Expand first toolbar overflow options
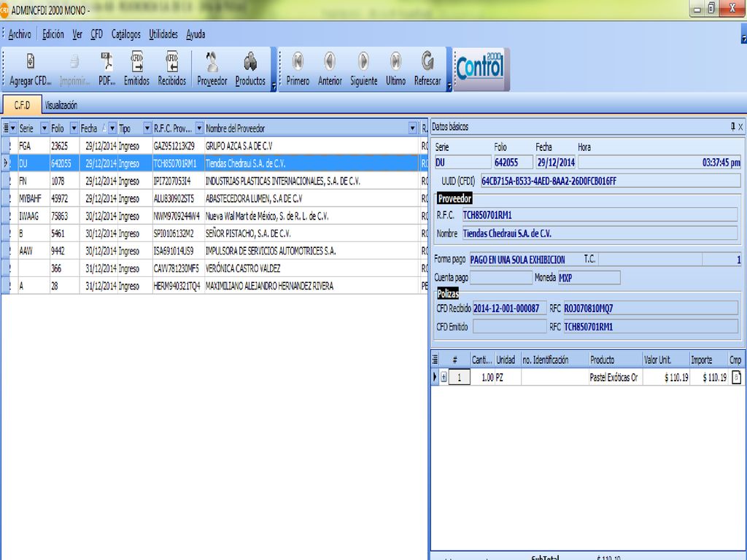This screenshot has width=747, height=560. point(274,87)
